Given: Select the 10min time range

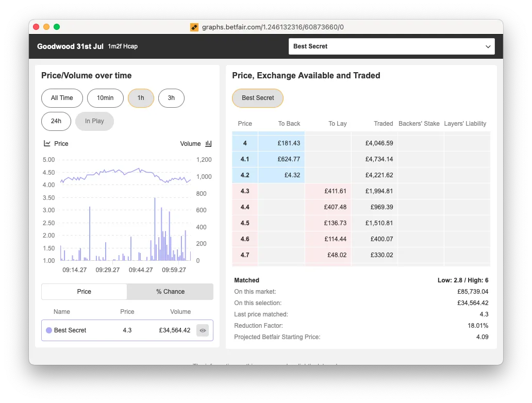Looking at the screenshot, I should point(105,98).
